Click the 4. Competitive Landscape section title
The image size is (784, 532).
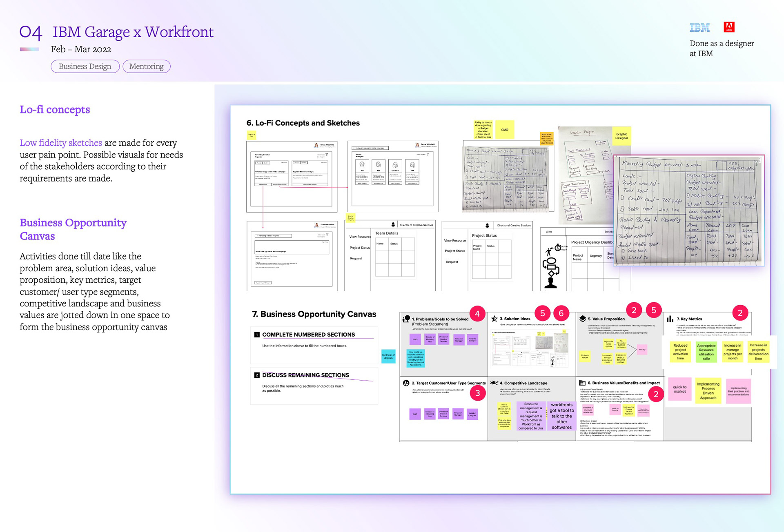coord(523,383)
